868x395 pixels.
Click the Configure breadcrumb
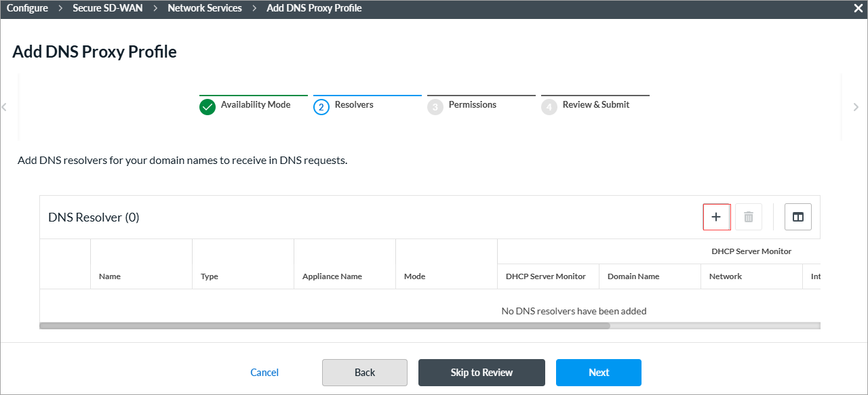click(27, 8)
